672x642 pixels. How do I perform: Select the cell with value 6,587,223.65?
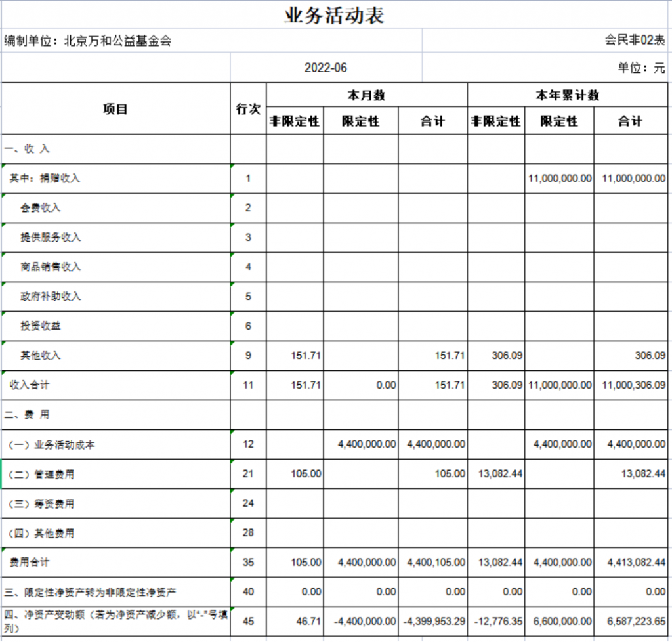631,621
